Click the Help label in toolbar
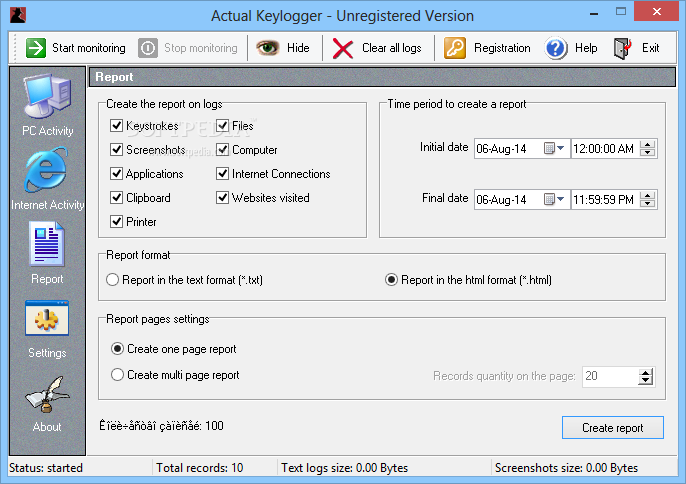This screenshot has height=484, width=686. point(586,48)
